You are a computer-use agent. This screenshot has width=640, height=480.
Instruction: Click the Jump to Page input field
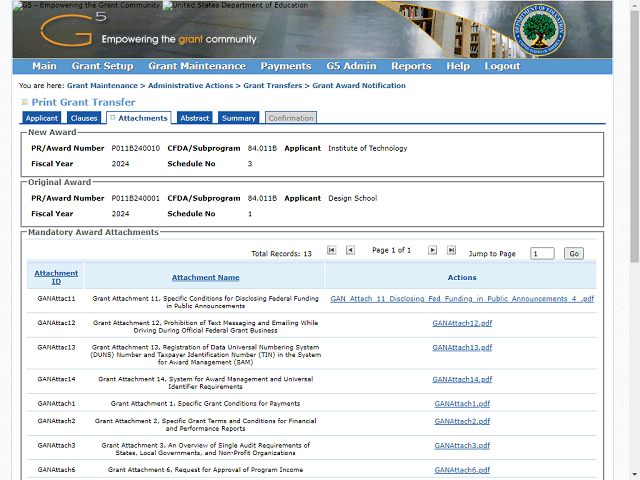point(542,254)
